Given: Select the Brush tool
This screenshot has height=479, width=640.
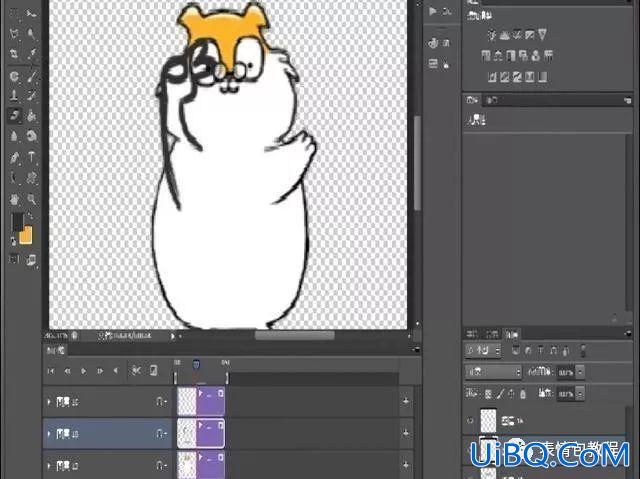Looking at the screenshot, I should (31, 76).
